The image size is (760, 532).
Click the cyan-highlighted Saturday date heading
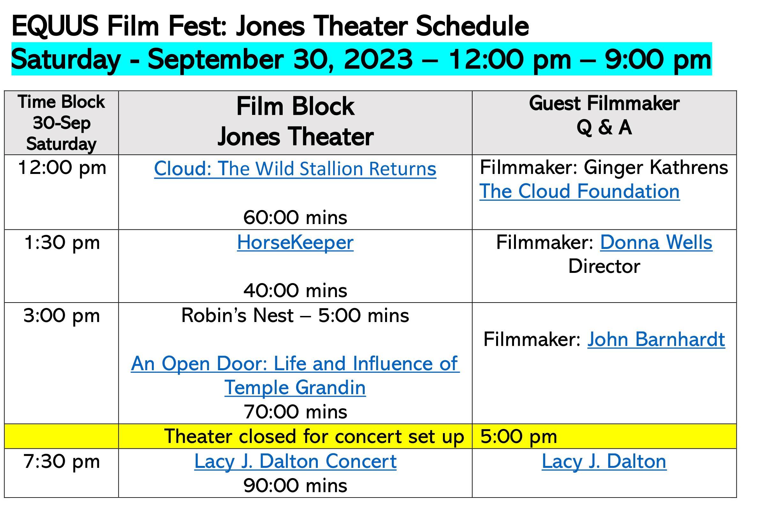[x=361, y=59]
